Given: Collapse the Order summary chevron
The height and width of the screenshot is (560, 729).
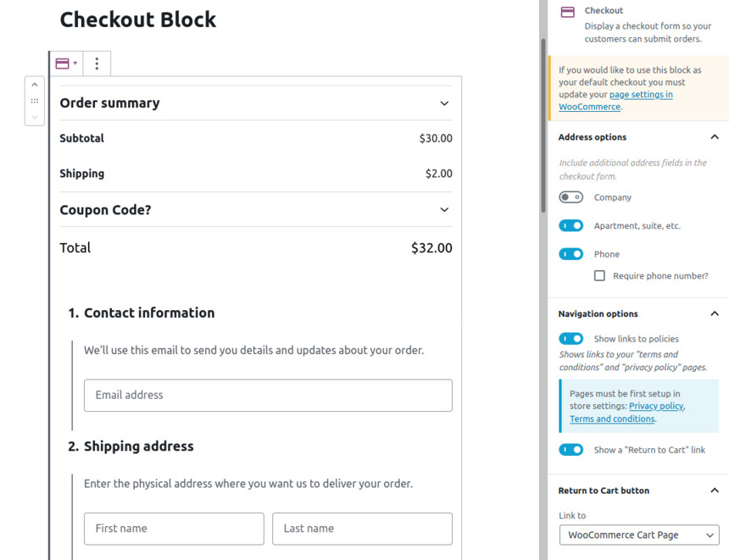Looking at the screenshot, I should 444,103.
